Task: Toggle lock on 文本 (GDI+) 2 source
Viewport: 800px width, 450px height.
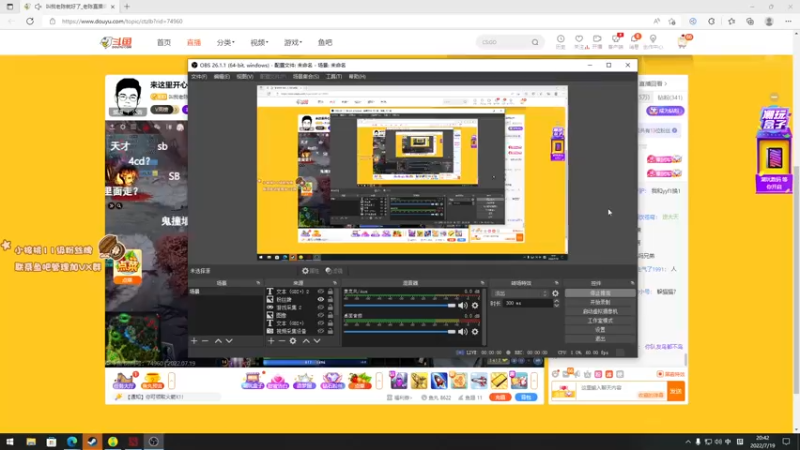Action: (x=330, y=292)
